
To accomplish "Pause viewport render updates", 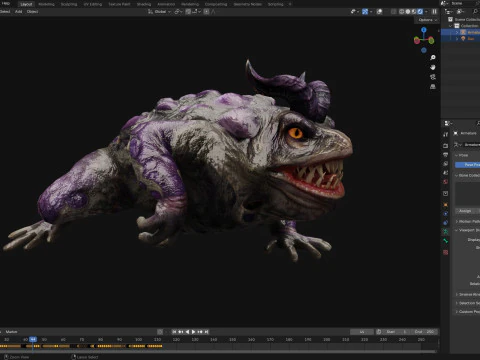I will tap(434, 12).
